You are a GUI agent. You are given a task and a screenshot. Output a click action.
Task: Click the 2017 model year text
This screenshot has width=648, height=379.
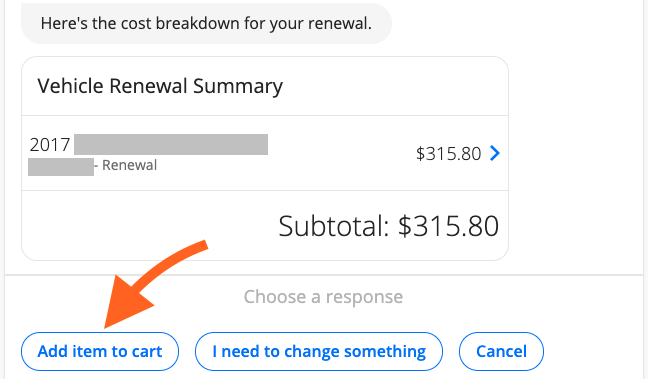click(50, 145)
